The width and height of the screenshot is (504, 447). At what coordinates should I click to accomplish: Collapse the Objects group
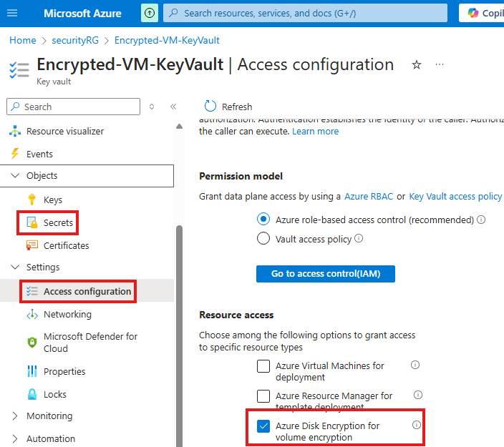pos(87,176)
